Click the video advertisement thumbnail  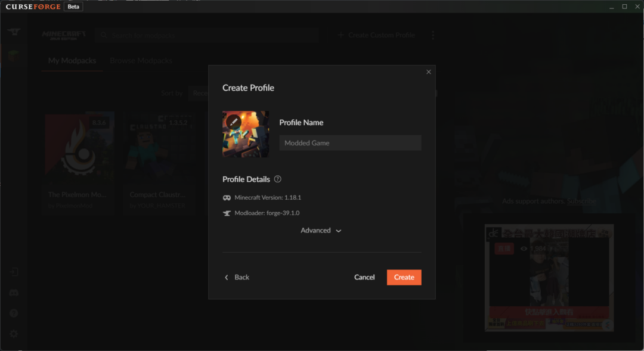pyautogui.click(x=549, y=278)
